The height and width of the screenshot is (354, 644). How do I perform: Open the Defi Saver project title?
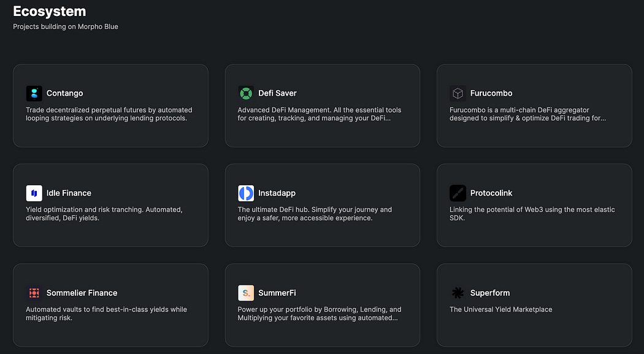[277, 93]
